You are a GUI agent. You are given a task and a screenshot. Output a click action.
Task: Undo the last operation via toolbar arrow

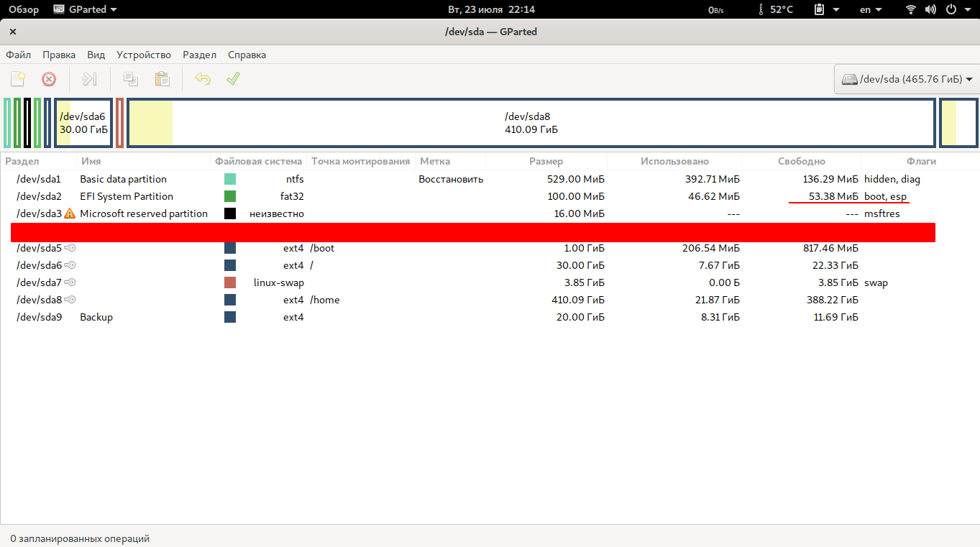point(203,79)
